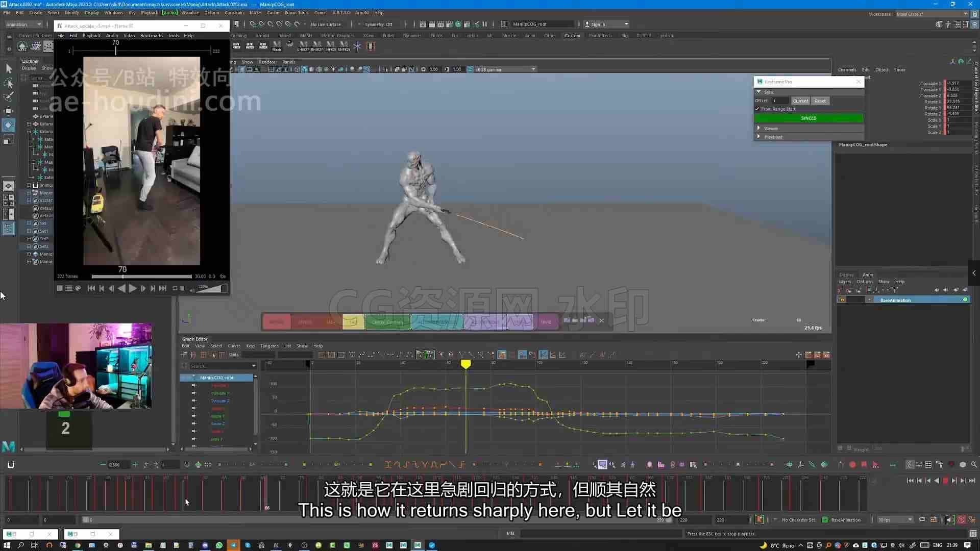The image size is (980, 551).
Task: Click the highlighted tool in the left toolbox
Action: tap(9, 125)
